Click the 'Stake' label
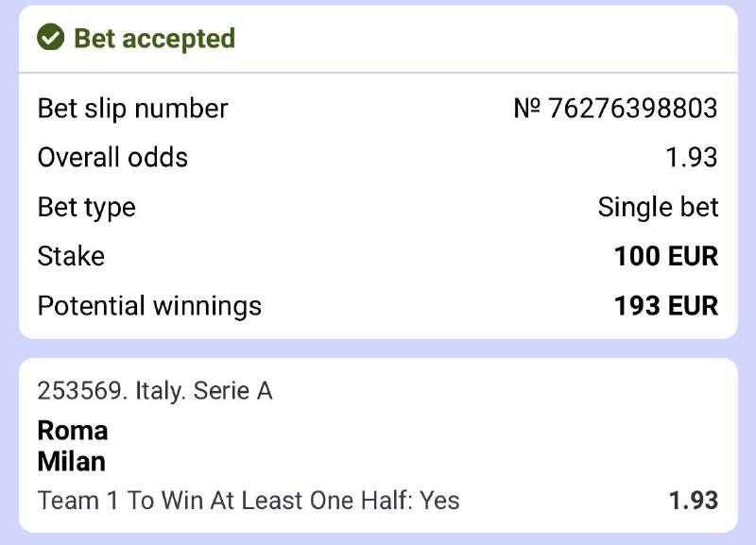 [x=71, y=256]
